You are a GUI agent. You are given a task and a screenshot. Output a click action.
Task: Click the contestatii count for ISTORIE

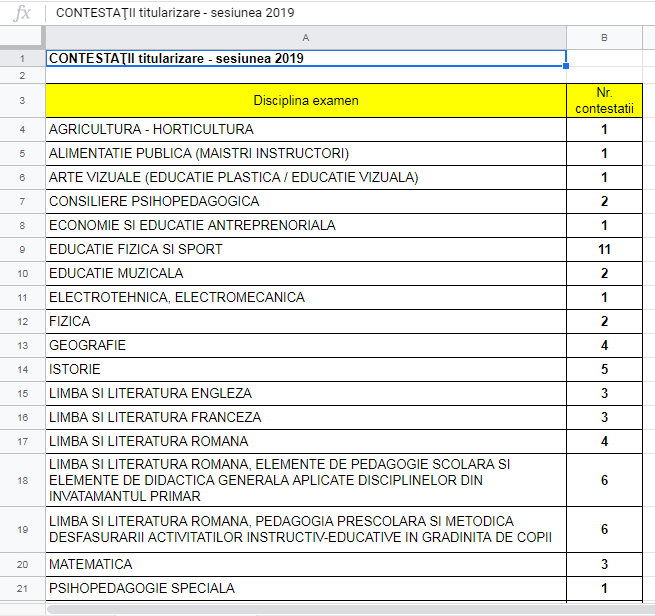pyautogui.click(x=604, y=369)
